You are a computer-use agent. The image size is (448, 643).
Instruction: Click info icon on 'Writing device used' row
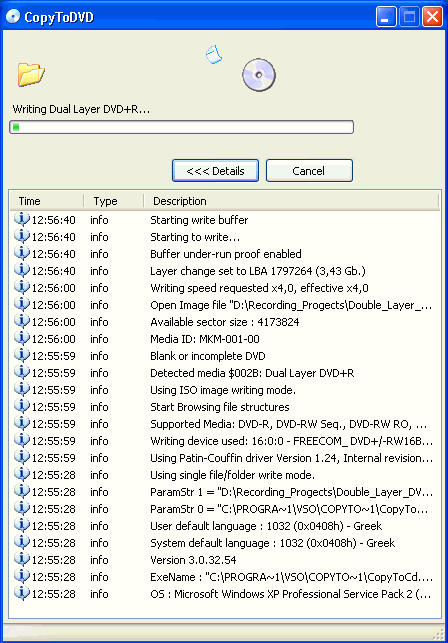click(x=22, y=441)
